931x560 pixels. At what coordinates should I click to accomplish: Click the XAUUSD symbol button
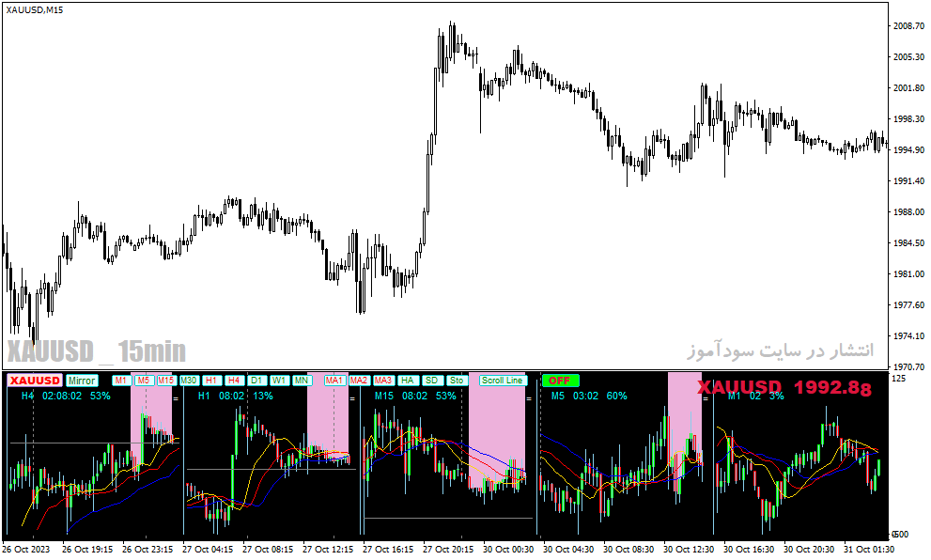[x=35, y=381]
